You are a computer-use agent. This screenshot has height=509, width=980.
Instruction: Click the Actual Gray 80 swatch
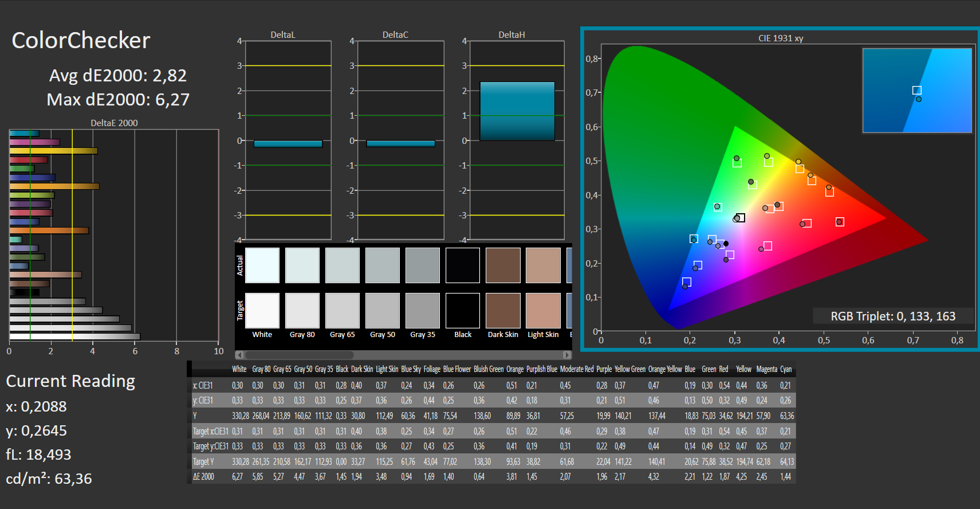click(x=302, y=265)
